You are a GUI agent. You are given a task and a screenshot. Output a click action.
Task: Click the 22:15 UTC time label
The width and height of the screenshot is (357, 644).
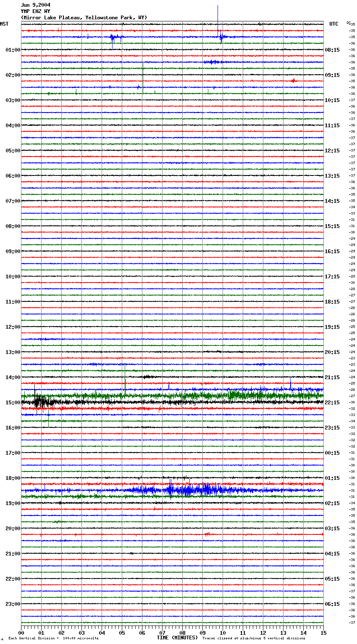tap(332, 403)
